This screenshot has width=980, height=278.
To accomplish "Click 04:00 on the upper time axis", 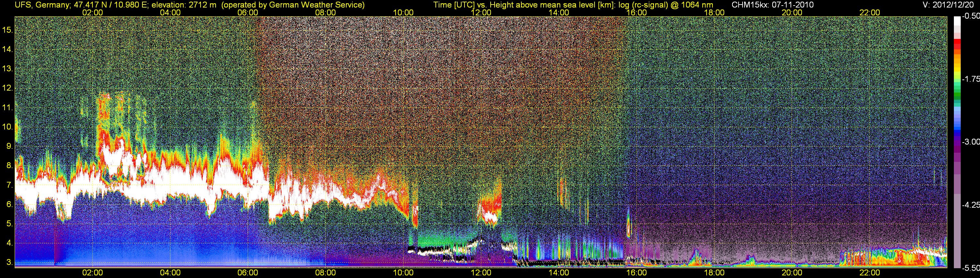I will pos(170,12).
